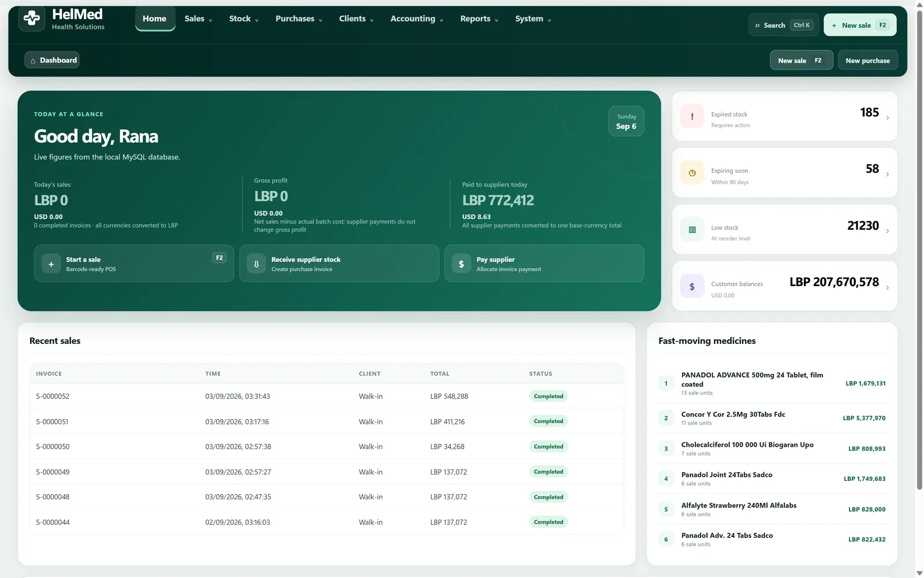Expand the Accounting menu
924x578 pixels.
pyautogui.click(x=416, y=18)
